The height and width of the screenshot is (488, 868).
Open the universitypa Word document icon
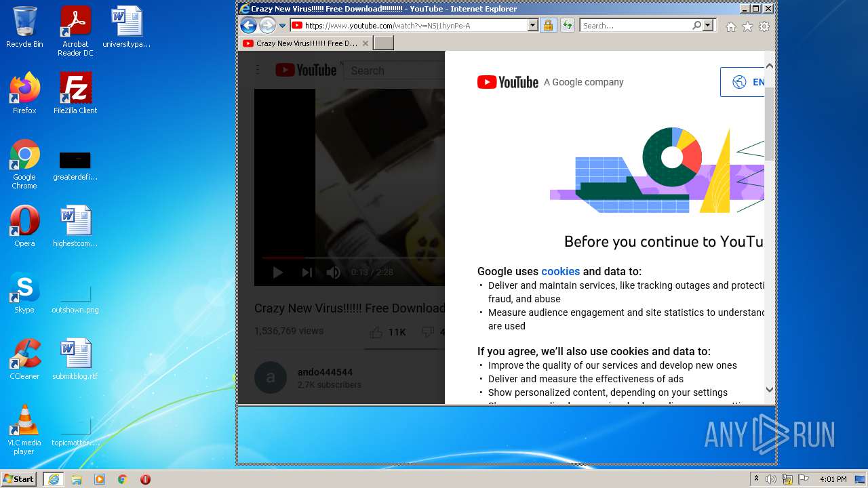click(126, 27)
